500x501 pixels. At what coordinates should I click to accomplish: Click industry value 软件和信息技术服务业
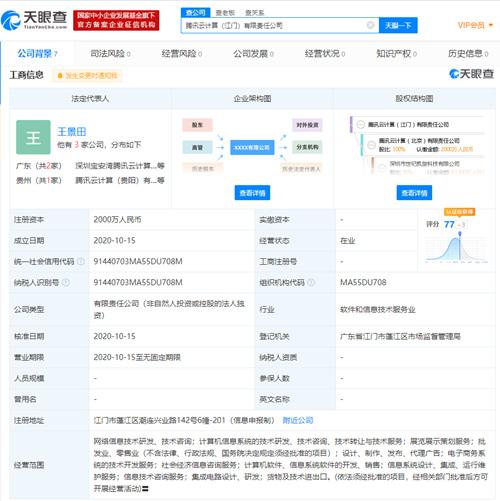coord(378,310)
